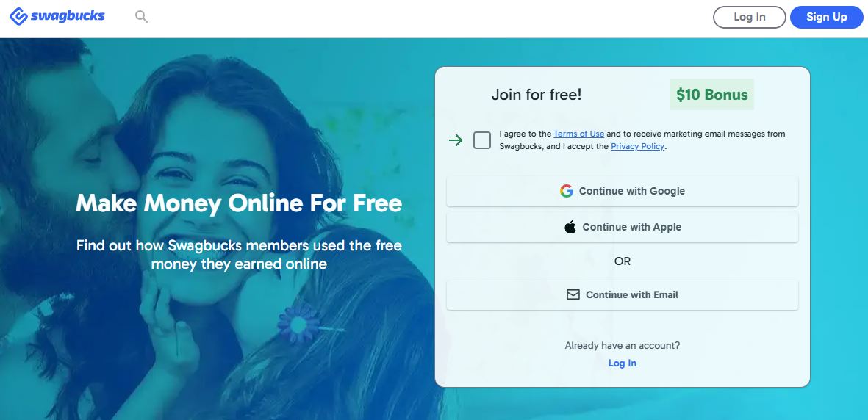Choose Continue with Apple text
Screen dimensions: 868x420
coord(631,227)
